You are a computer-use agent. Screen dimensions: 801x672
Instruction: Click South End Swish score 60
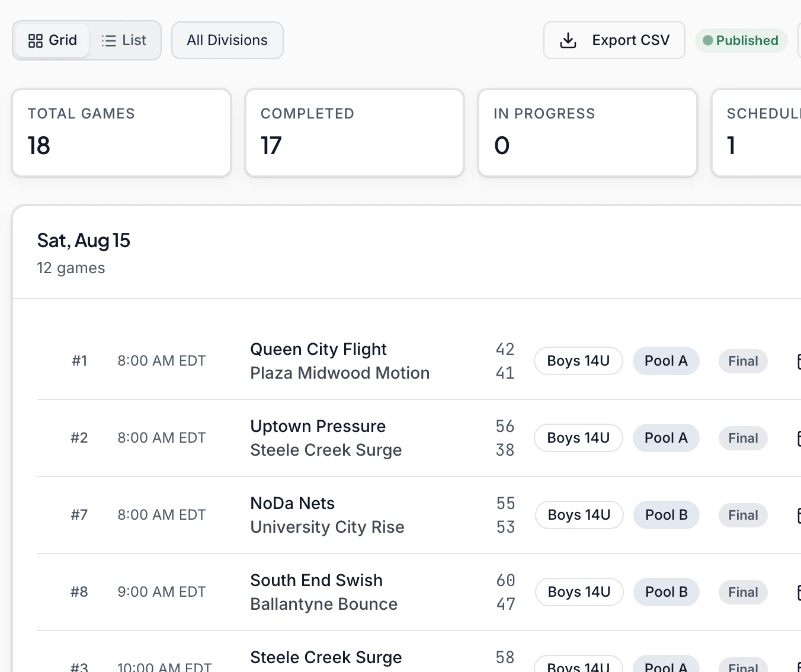506,580
